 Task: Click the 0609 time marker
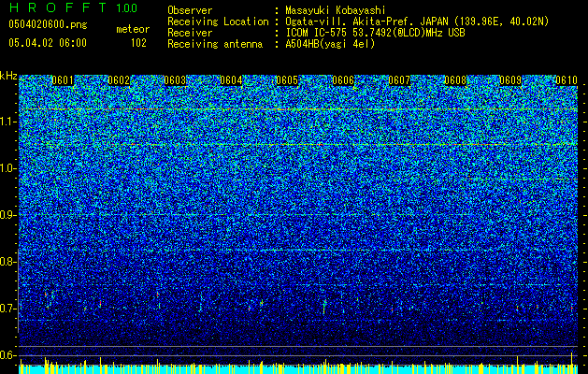point(510,80)
